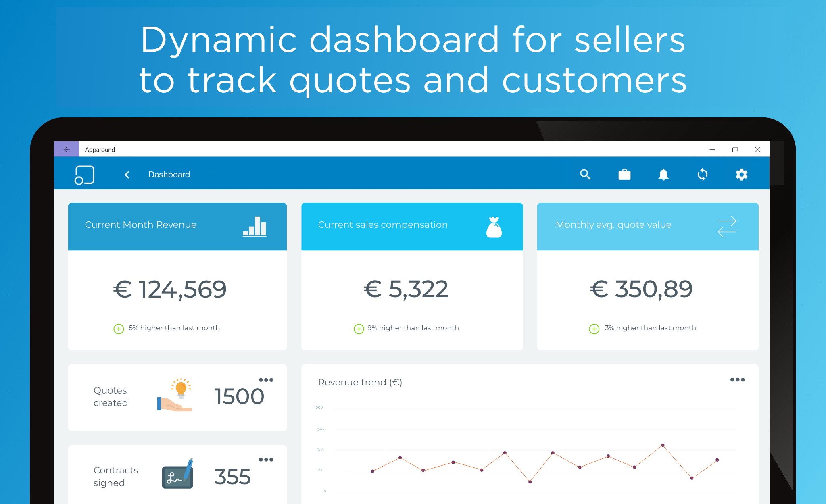The image size is (826, 504).
Task: Click bar chart icon on revenue card
Action: 254,226
